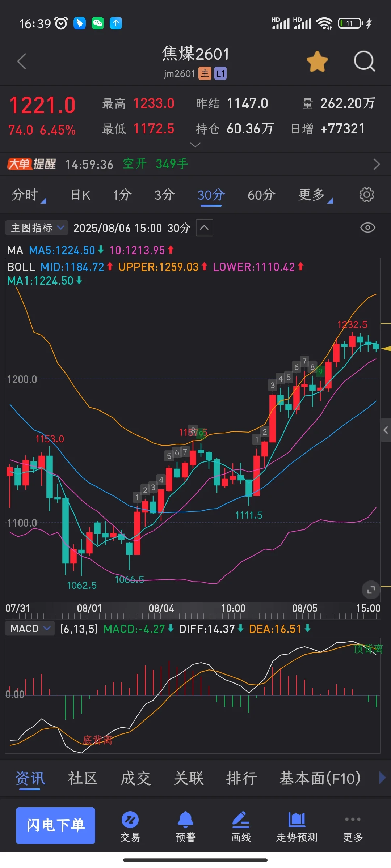This screenshot has height=868, width=391.
Task: Go back using the left arrow
Action: (22, 61)
